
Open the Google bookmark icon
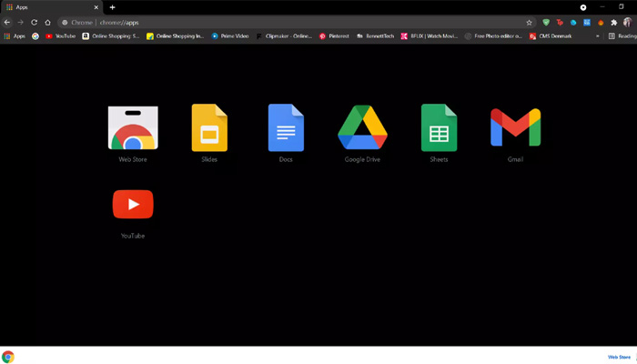35,36
